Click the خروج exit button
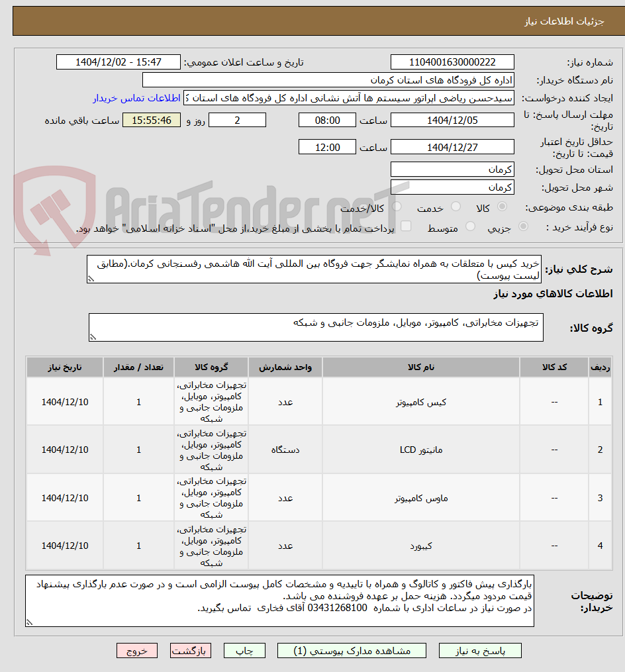The image size is (625, 672). pos(137,651)
